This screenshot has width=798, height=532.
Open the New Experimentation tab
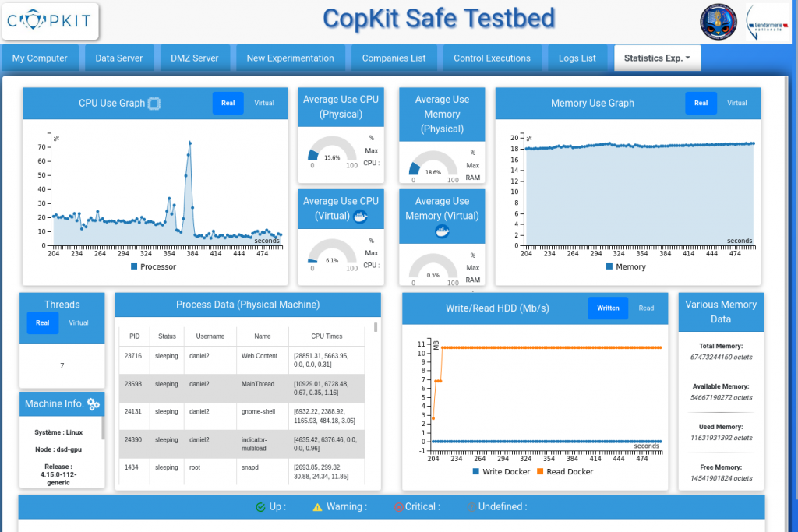(x=291, y=58)
